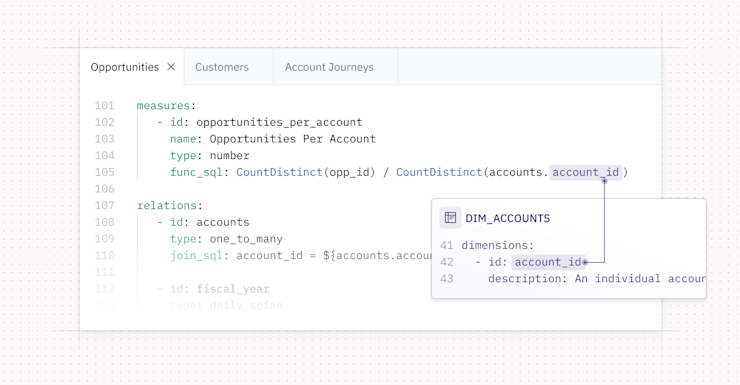Click 'opportunities_per_account' id value
740x385 pixels.
(279, 122)
